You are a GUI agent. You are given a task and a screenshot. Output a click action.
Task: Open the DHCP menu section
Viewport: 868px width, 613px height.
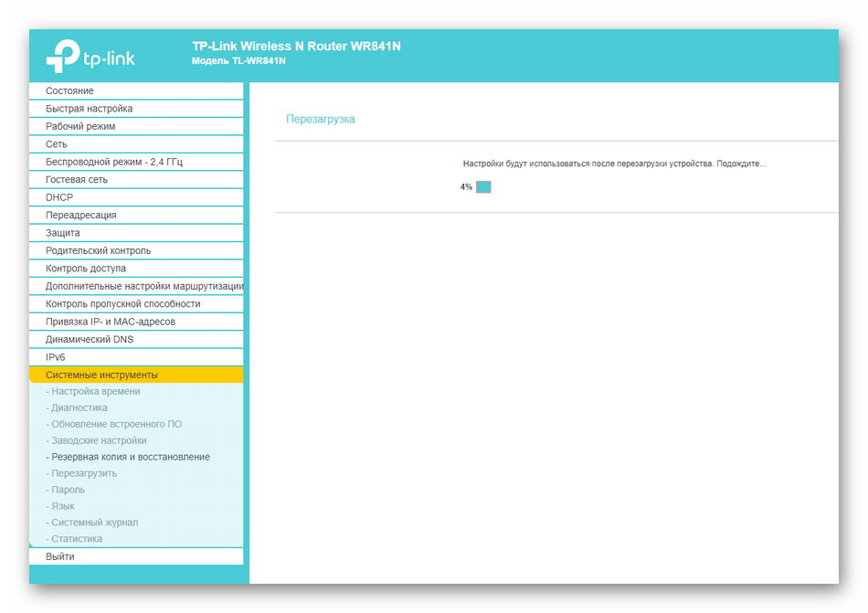click(59, 197)
